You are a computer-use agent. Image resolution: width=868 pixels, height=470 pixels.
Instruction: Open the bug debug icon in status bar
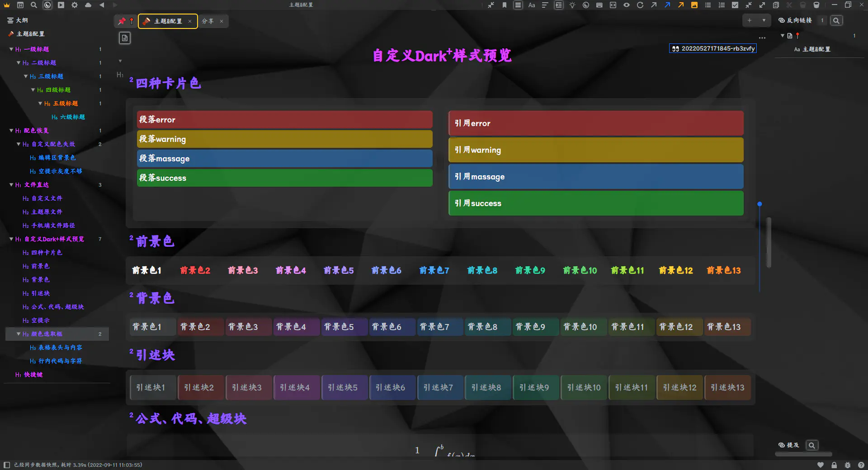[x=848, y=465]
